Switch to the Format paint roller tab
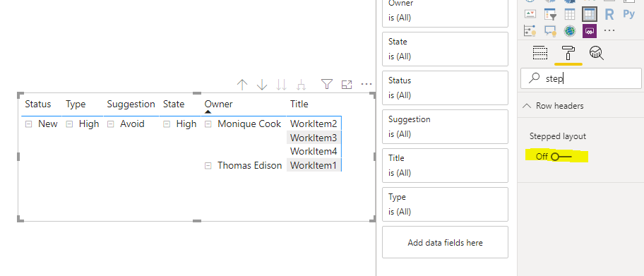 (568, 53)
